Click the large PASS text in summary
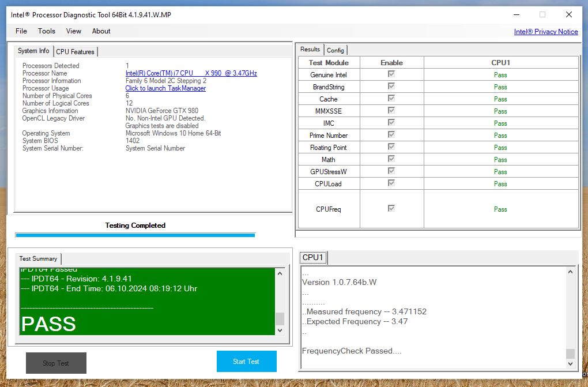Screen dimensions: 588x387 [48, 324]
